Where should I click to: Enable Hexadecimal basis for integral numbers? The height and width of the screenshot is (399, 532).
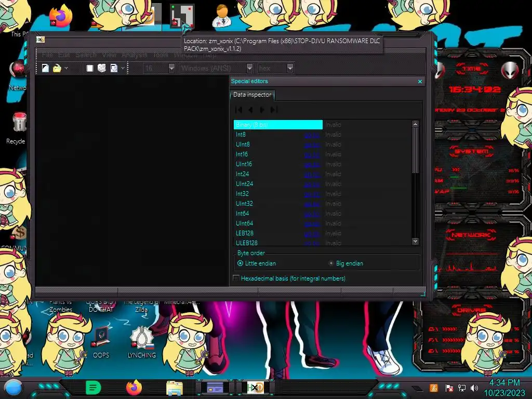(x=289, y=278)
